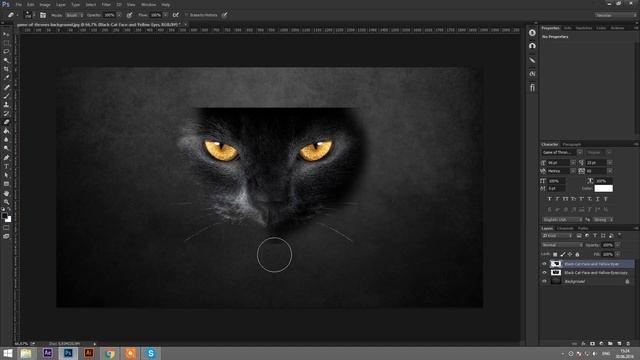Open layer Opacity dropdown arrow
640x360 pixels.
[x=618, y=245]
